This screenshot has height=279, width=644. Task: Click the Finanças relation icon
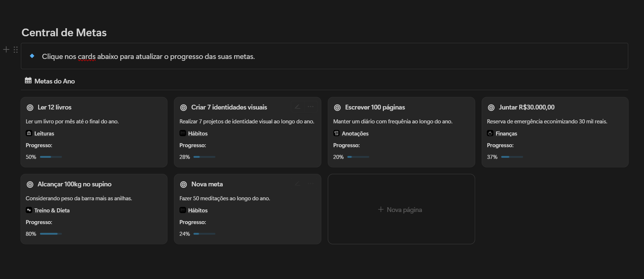(490, 133)
